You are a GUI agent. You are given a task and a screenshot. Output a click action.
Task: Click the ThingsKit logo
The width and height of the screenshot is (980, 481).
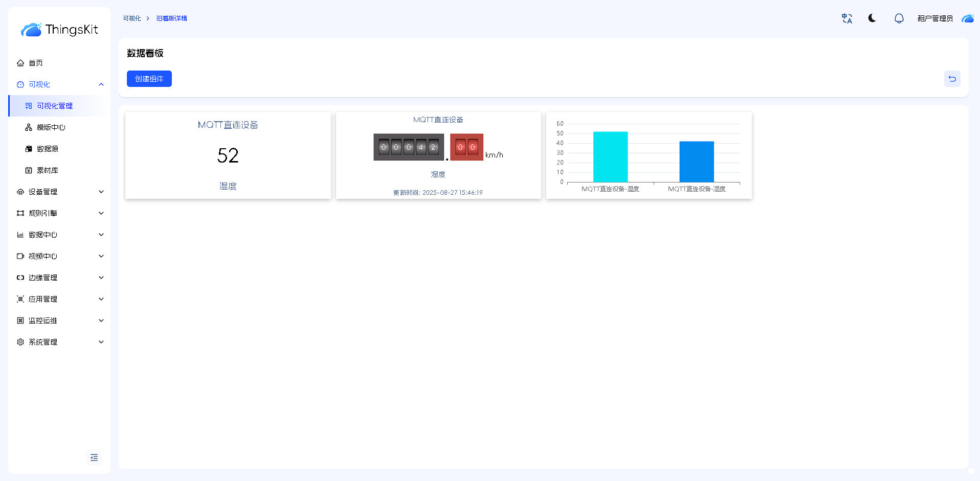[59, 30]
